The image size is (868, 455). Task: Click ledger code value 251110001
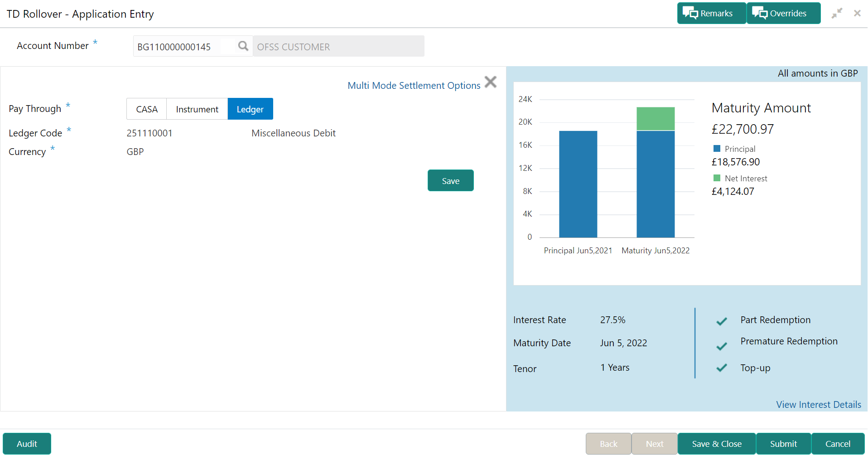click(149, 133)
